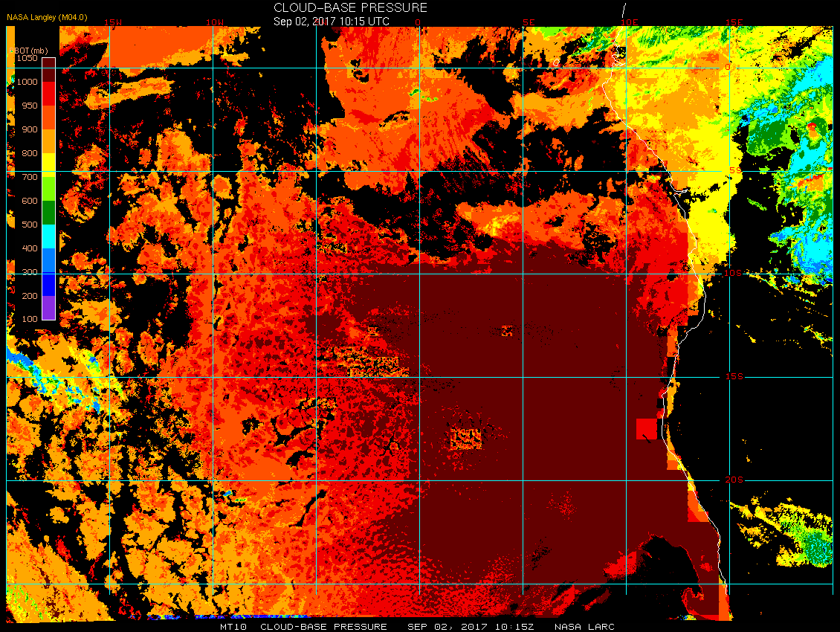Click the dark blue swatch near the 300 label
This screenshot has height=632, width=840.
pos(49,283)
